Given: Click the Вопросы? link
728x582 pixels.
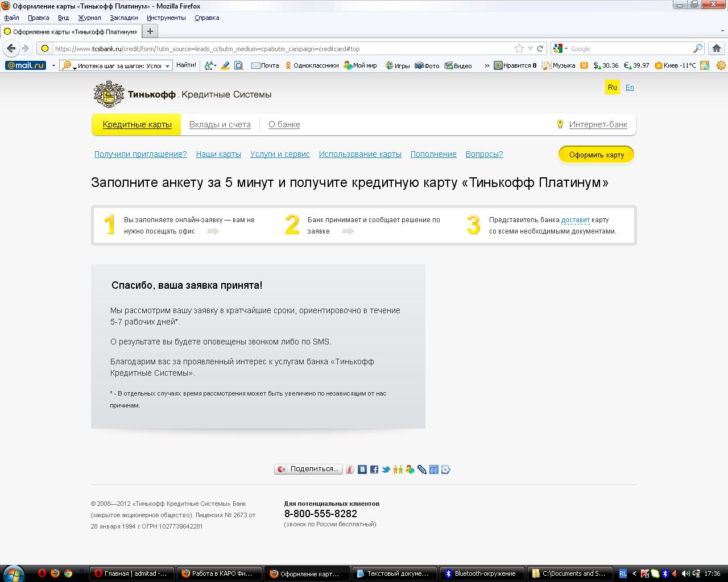Looking at the screenshot, I should pos(485,154).
